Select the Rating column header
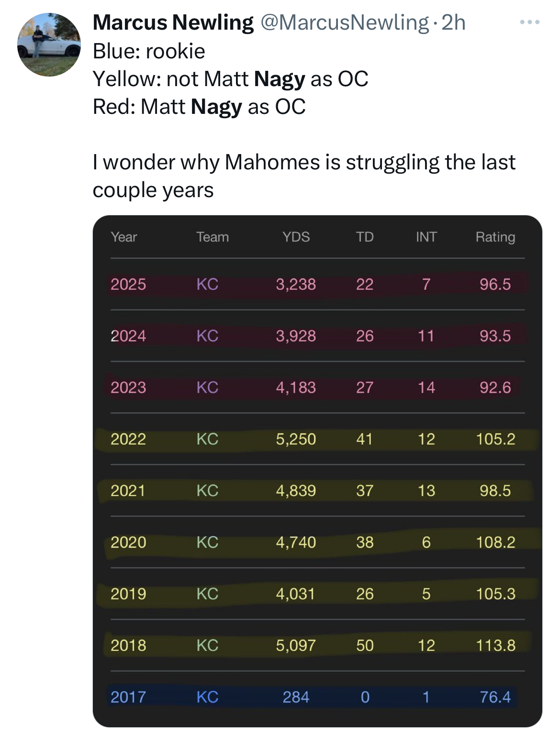 [495, 237]
